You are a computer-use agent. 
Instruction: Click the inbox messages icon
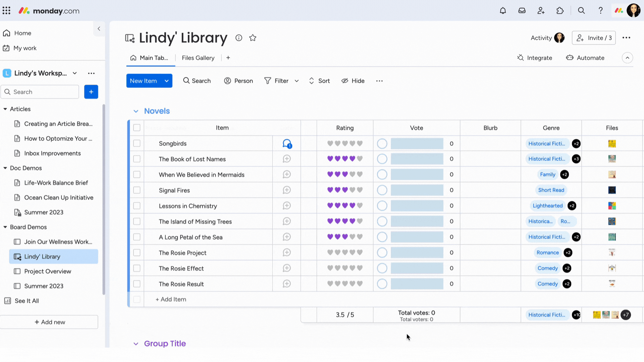[x=522, y=11]
